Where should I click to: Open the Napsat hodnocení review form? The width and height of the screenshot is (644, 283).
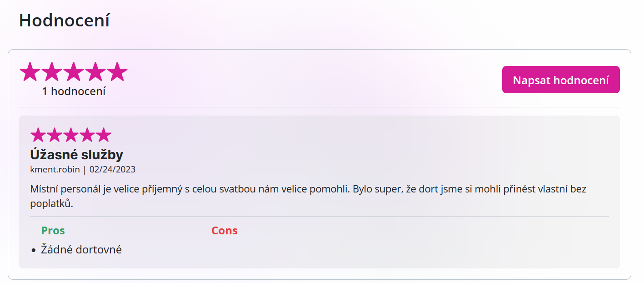pos(561,80)
